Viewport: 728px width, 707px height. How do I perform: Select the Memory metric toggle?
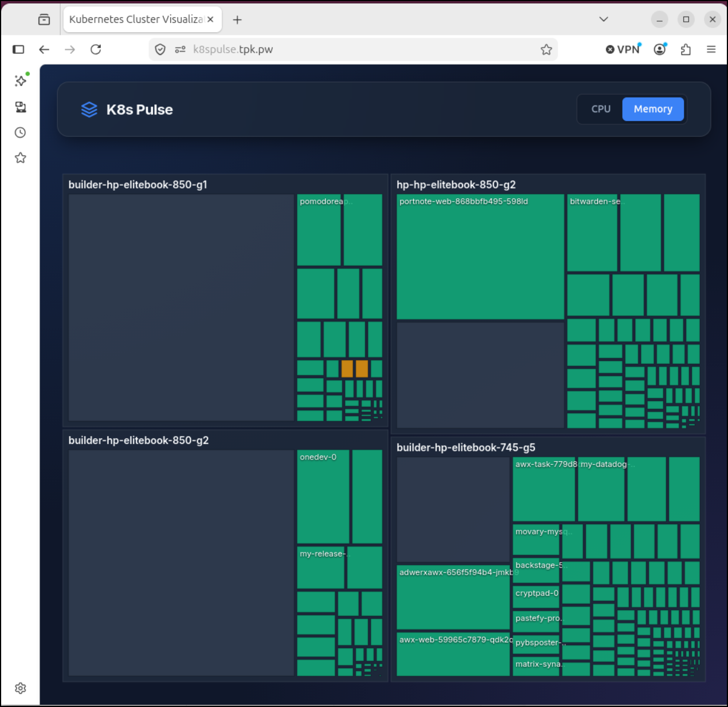click(653, 109)
